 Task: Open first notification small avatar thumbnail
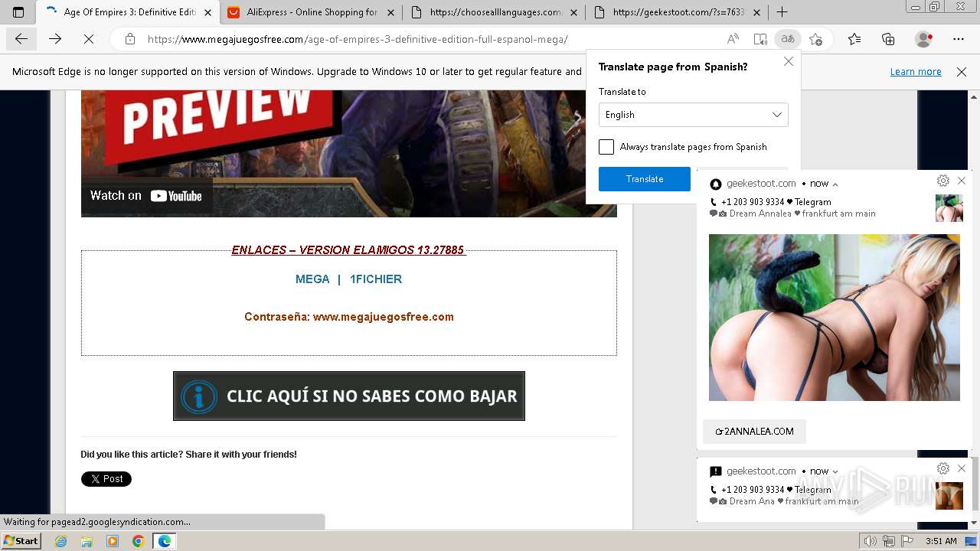tap(949, 208)
